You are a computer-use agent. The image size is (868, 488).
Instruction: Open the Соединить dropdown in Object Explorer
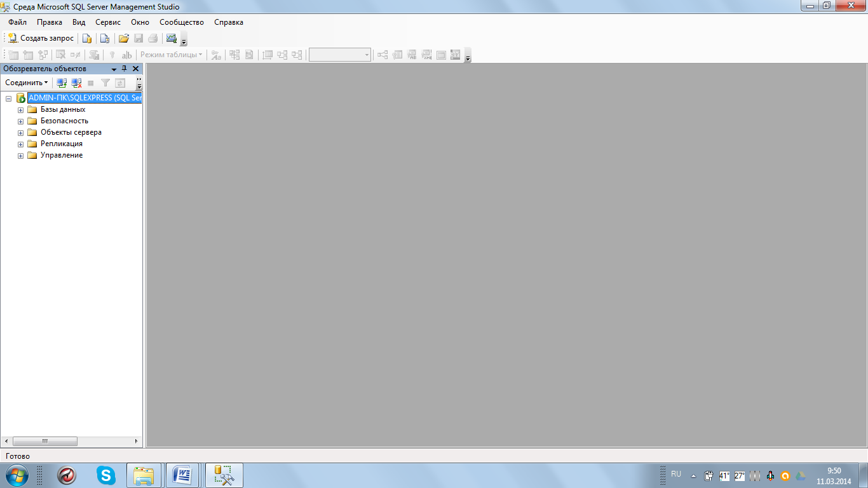[26, 83]
